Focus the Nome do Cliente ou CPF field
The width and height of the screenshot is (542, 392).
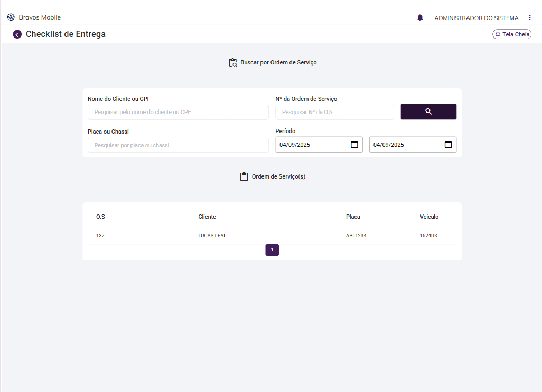pyautogui.click(x=178, y=112)
